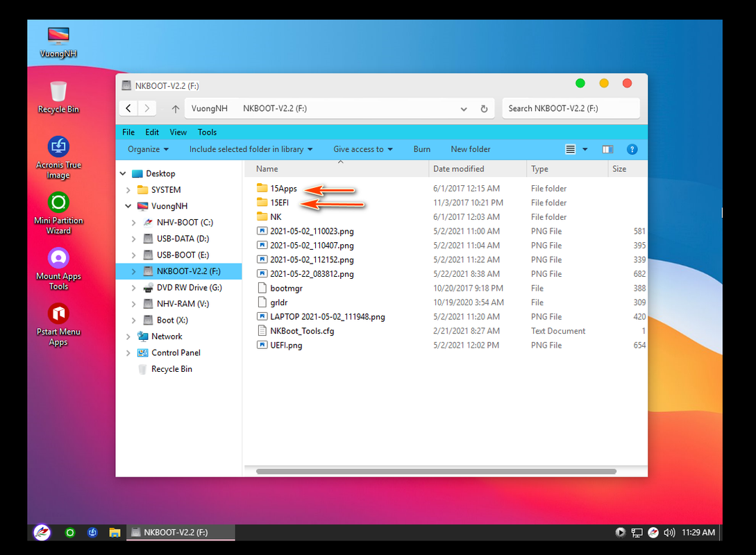Expand the SYSTEM tree node
This screenshot has height=555, width=756.
(x=128, y=190)
